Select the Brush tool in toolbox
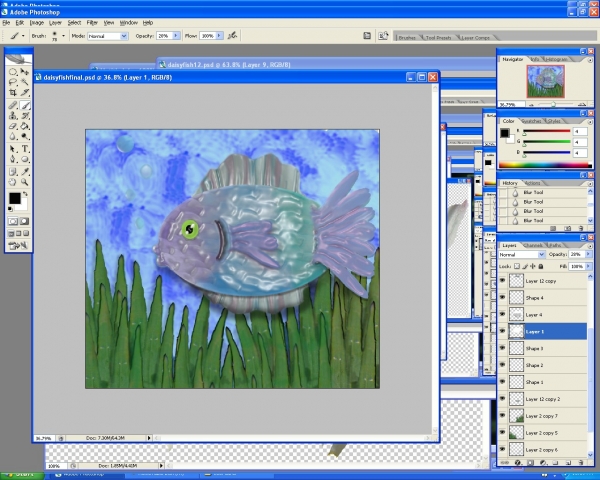 click(24, 105)
